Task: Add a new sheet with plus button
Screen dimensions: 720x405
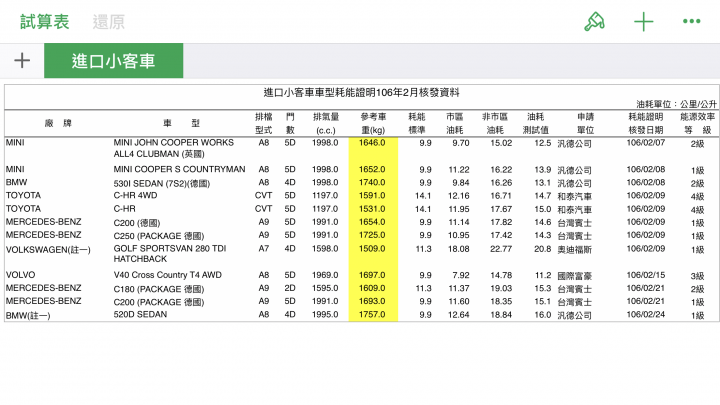Action: pos(22,61)
